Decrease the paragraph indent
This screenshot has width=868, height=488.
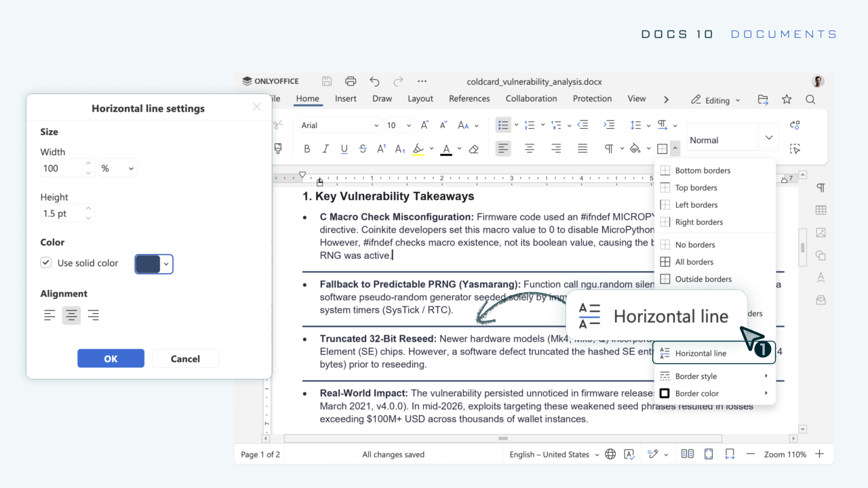(x=583, y=125)
